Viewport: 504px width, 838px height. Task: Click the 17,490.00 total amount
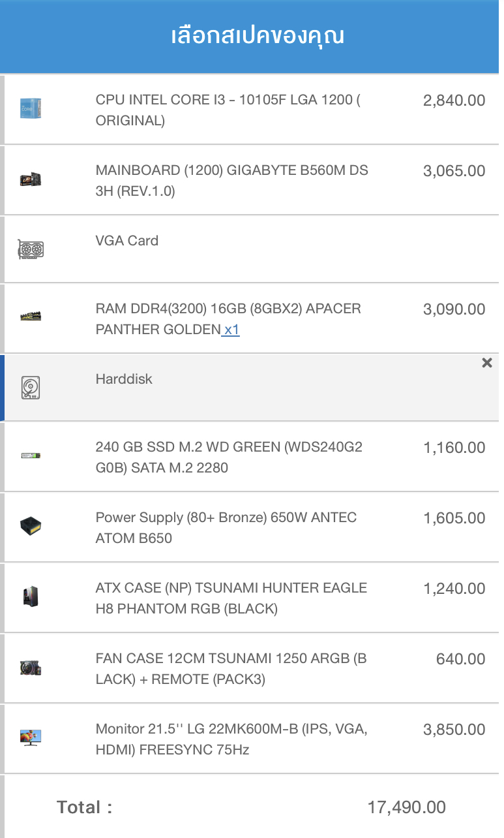pyautogui.click(x=407, y=807)
